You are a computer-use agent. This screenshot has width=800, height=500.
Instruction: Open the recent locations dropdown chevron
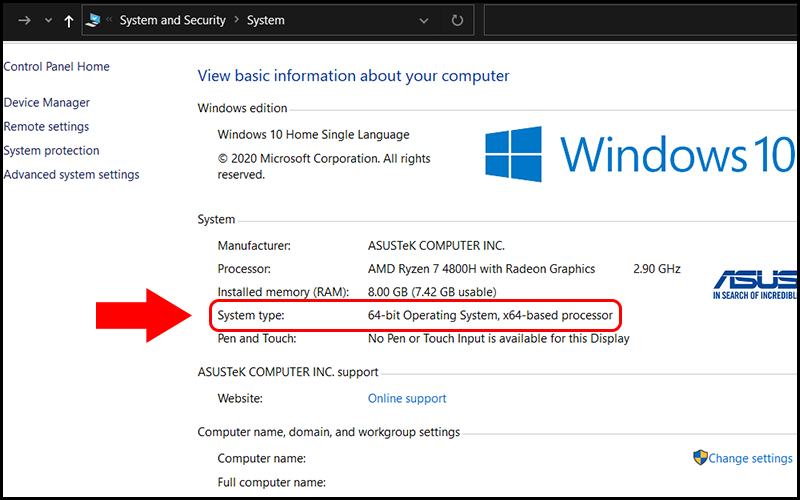pyautogui.click(x=48, y=20)
